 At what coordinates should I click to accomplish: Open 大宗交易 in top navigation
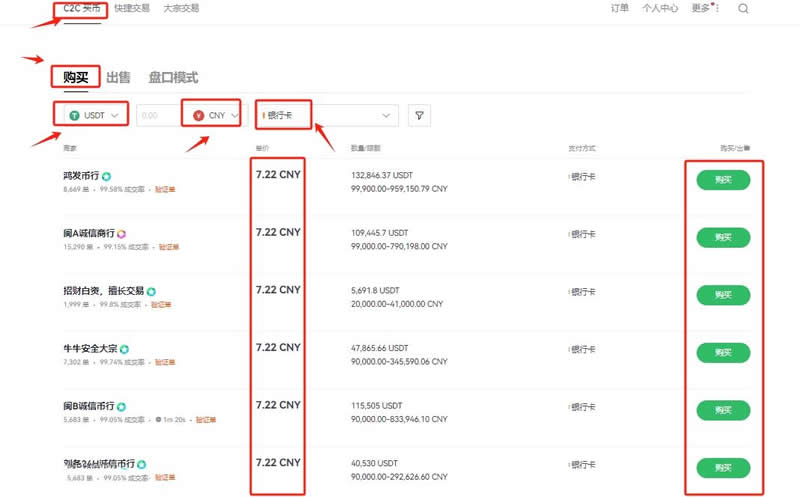click(x=180, y=8)
